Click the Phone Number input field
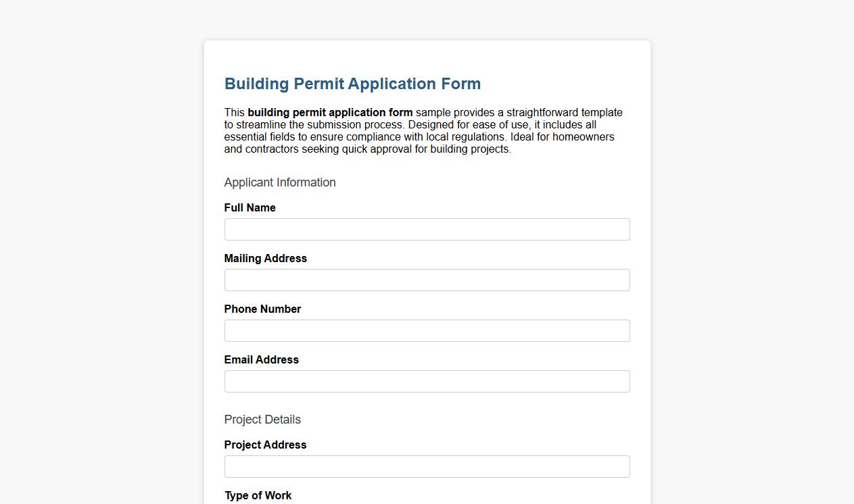Viewport: 854px width, 504px height. tap(427, 330)
